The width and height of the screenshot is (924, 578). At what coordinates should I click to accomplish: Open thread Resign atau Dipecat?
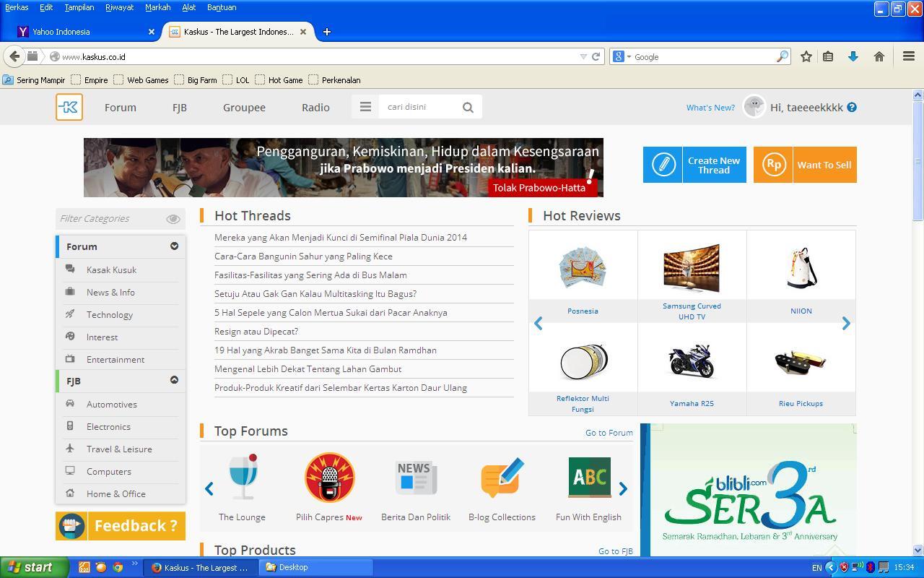pyautogui.click(x=256, y=331)
